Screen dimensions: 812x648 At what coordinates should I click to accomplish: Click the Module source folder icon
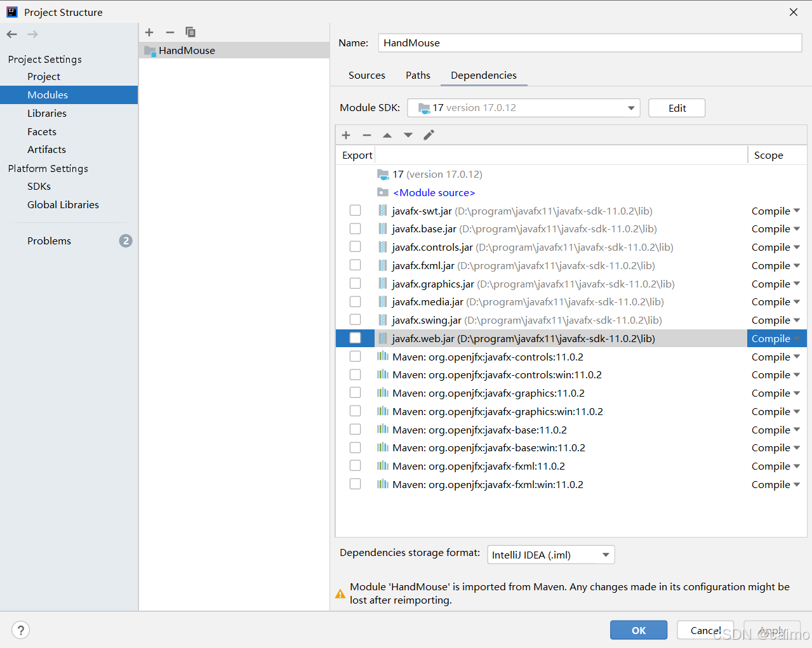[x=383, y=192]
